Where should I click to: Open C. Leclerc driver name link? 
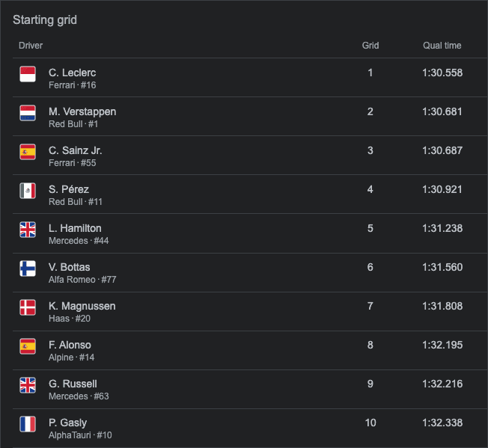(72, 73)
